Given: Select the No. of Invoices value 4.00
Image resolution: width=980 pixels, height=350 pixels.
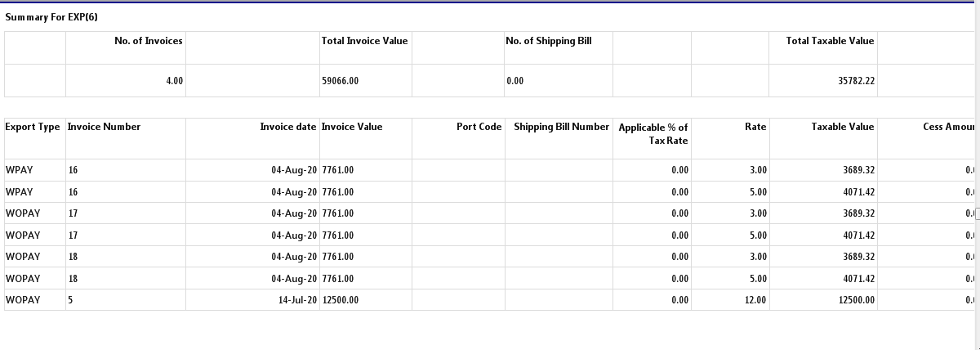Looking at the screenshot, I should pos(174,82).
